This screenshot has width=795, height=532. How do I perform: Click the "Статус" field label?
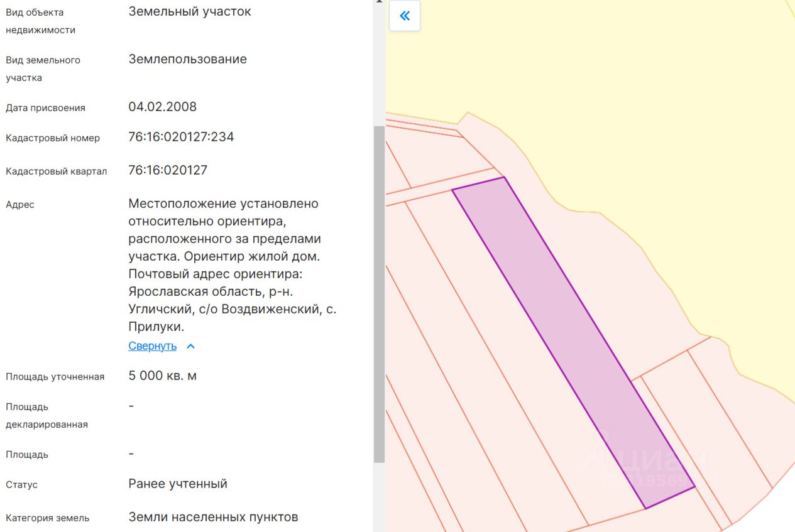click(x=22, y=485)
